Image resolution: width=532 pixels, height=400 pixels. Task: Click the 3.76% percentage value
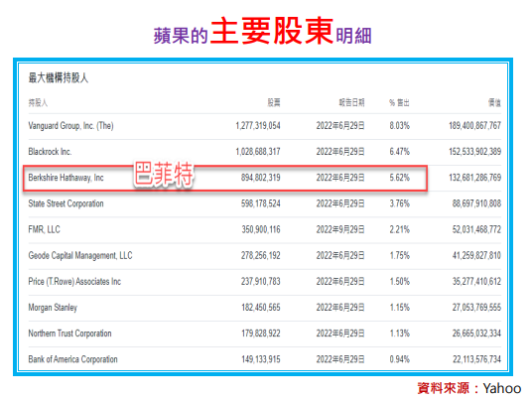(x=399, y=203)
